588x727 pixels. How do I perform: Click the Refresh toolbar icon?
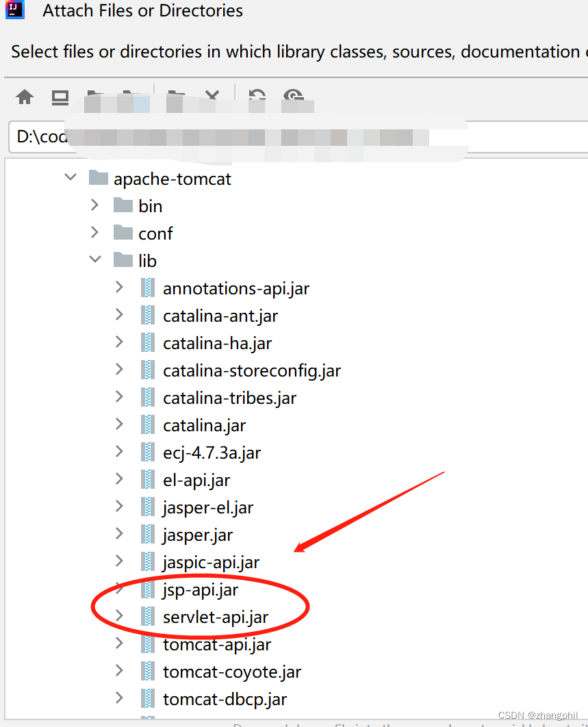click(256, 97)
